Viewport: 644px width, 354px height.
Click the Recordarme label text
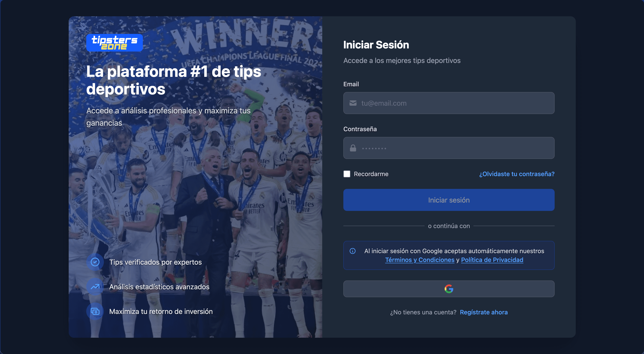[371, 174]
